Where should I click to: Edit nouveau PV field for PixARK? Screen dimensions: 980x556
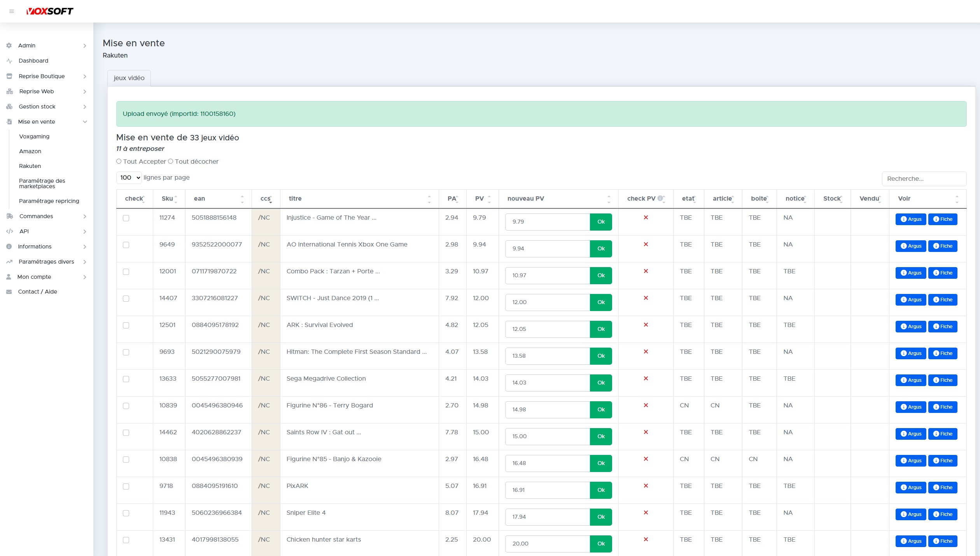point(548,490)
